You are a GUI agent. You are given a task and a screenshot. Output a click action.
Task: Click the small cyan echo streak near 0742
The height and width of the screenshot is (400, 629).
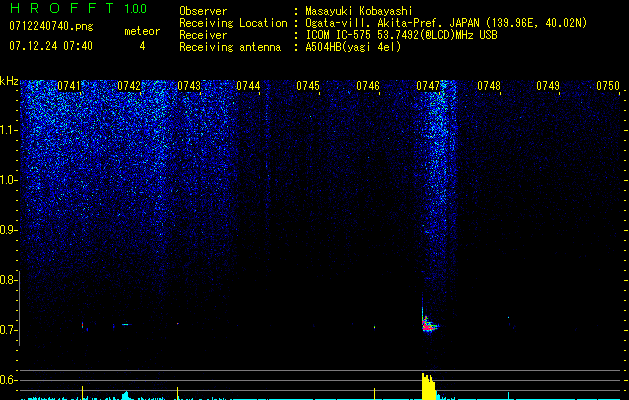tap(126, 324)
